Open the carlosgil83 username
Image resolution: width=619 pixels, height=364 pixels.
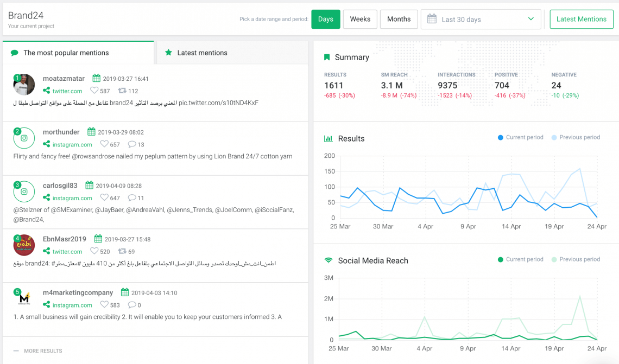click(x=60, y=186)
